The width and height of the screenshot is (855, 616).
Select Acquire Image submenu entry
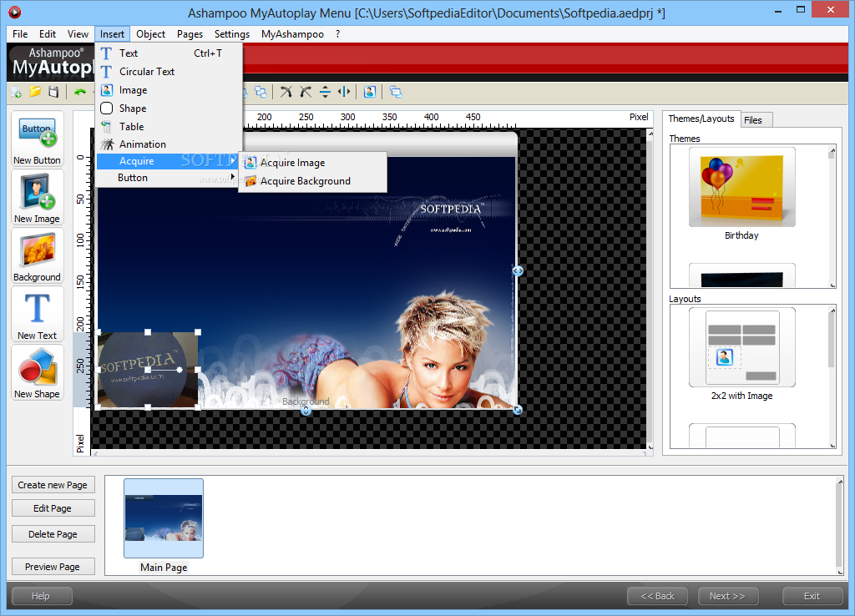[312, 163]
